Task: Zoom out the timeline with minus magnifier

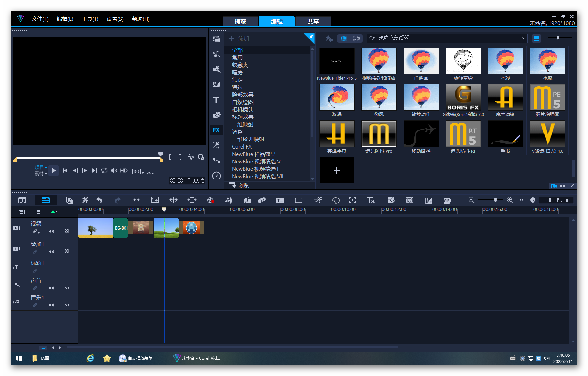Action: coord(472,200)
